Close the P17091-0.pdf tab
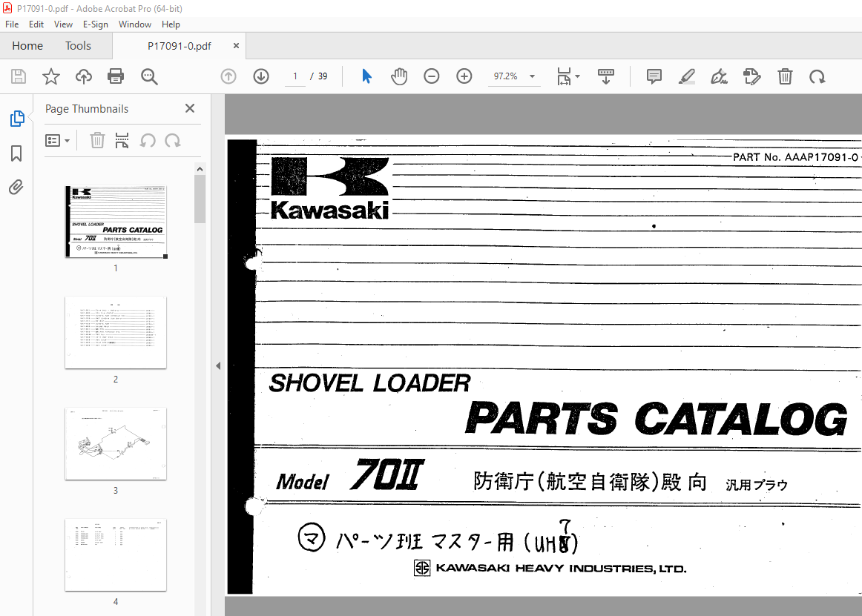 pyautogui.click(x=236, y=46)
